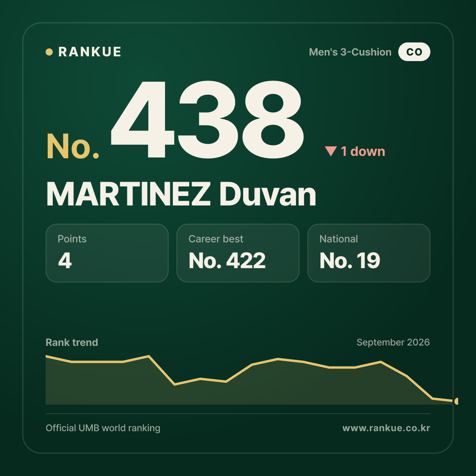Click the RANKUE logo text
The height and width of the screenshot is (476, 476).
(90, 52)
